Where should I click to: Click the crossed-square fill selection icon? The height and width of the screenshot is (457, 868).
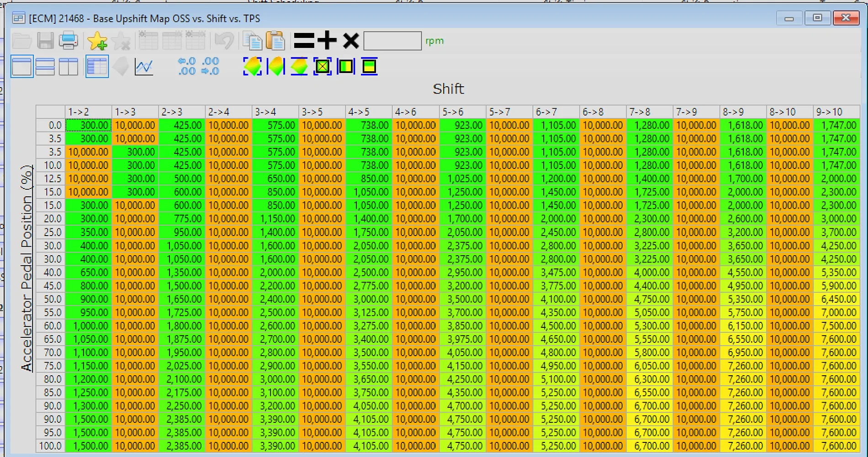click(323, 67)
